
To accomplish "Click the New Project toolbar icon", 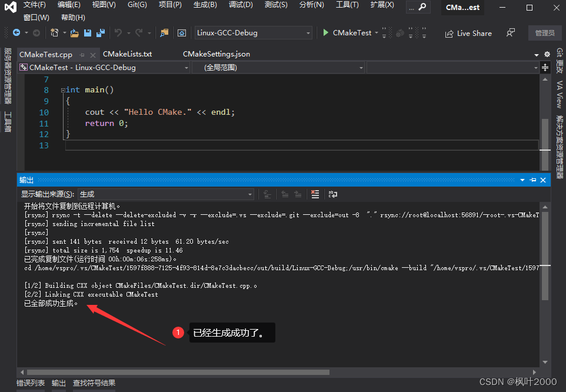I will tap(55, 34).
